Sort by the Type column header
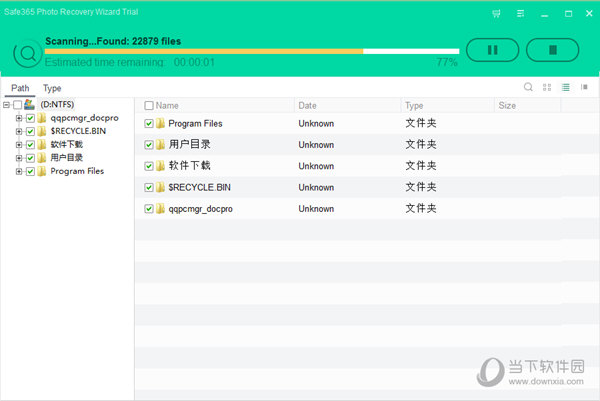The width and height of the screenshot is (600, 401). 414,106
